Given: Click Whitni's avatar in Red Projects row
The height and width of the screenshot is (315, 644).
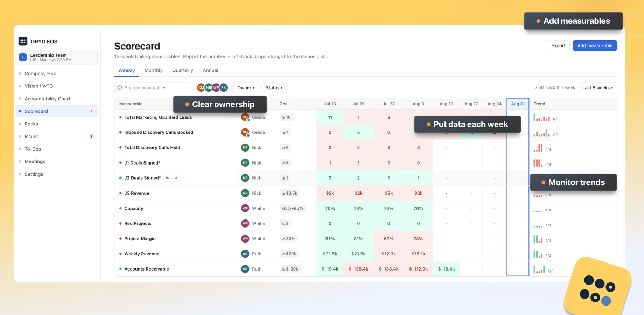Looking at the screenshot, I should (245, 223).
